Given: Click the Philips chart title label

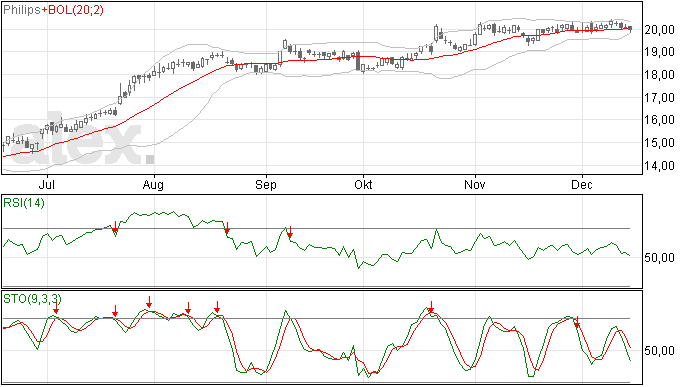Looking at the screenshot, I should [22, 10].
